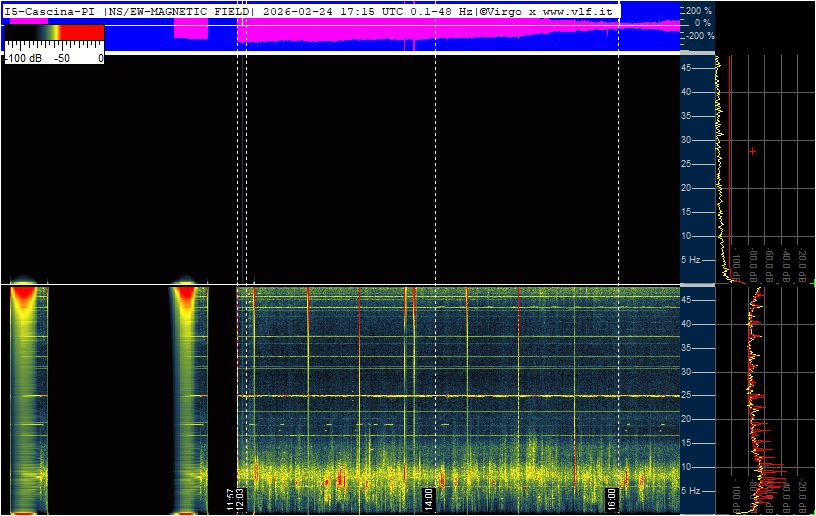Click the 0 % amplitude scale label
Image resolution: width=816 pixels, height=516 pixels.
point(702,23)
